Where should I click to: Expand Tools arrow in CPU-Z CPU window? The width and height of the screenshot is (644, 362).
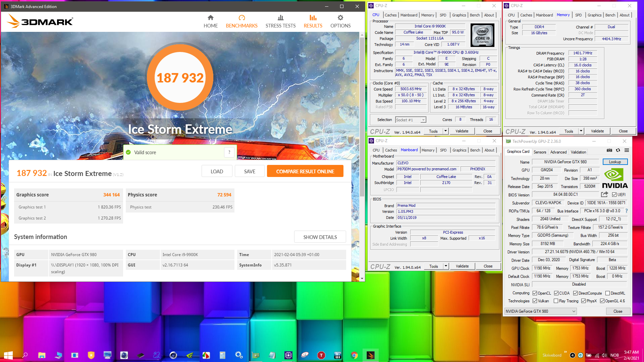pyautogui.click(x=446, y=131)
